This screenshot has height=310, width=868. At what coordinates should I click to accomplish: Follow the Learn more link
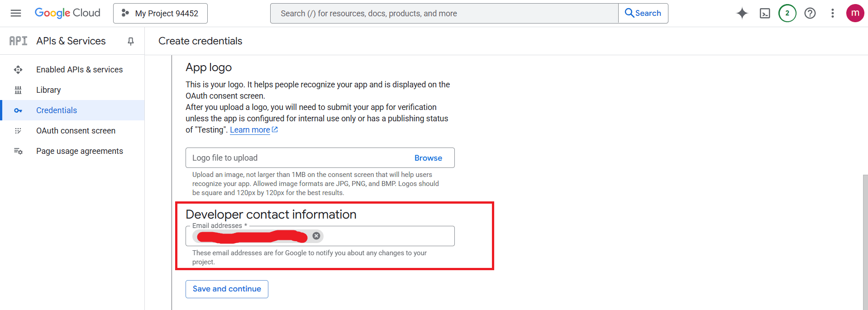coord(250,130)
